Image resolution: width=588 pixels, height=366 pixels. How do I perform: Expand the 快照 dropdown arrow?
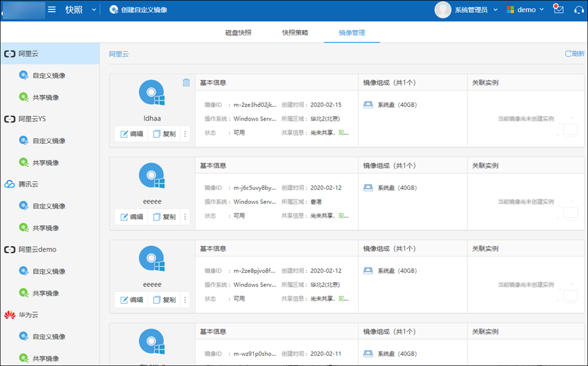(x=94, y=10)
